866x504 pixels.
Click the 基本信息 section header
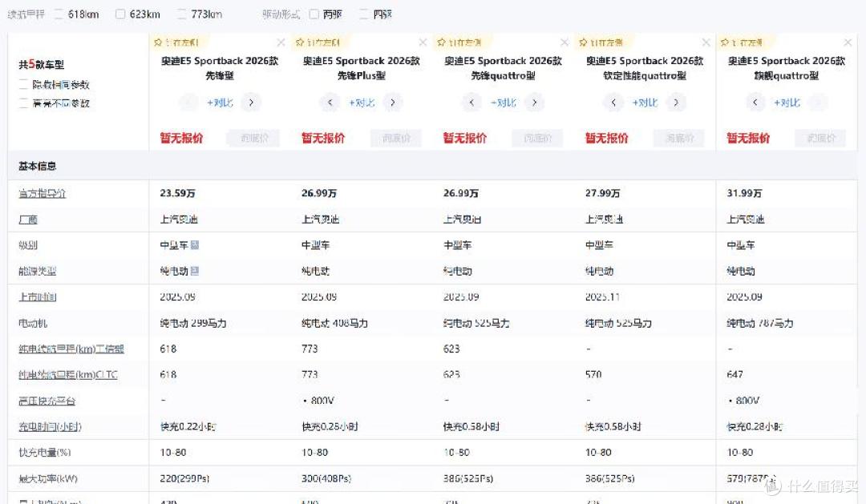click(38, 166)
